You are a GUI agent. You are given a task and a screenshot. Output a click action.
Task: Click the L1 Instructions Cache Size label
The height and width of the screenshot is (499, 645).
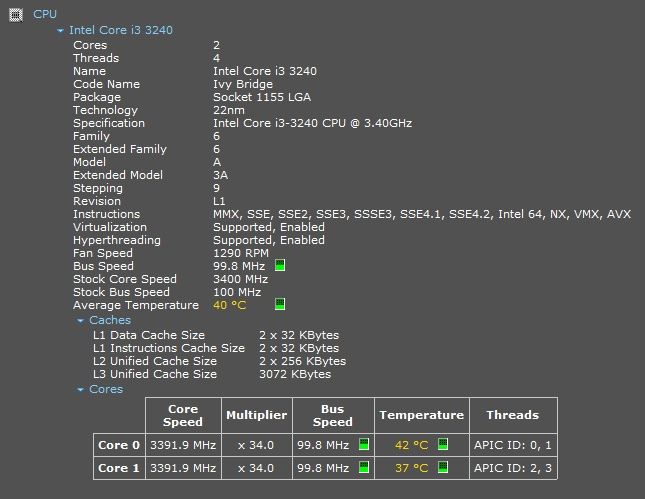(169, 348)
